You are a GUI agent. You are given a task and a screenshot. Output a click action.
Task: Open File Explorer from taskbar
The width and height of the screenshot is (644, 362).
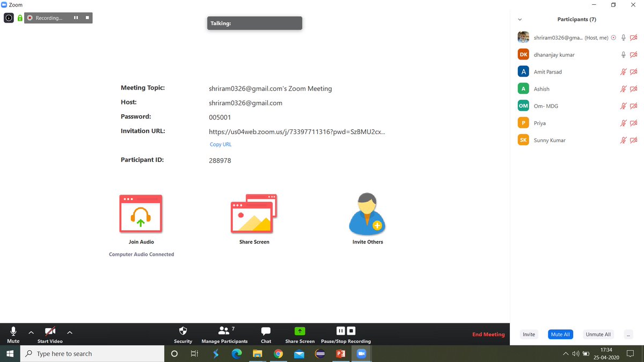(257, 353)
